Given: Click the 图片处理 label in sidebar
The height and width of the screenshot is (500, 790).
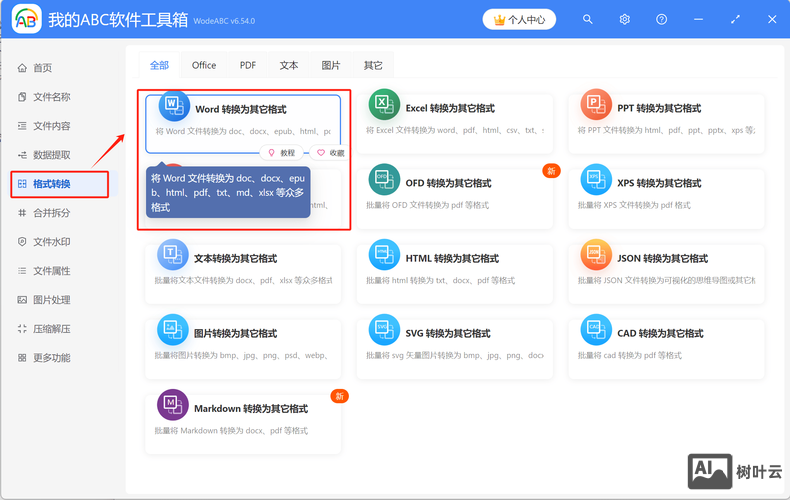Looking at the screenshot, I should pyautogui.click(x=52, y=300).
